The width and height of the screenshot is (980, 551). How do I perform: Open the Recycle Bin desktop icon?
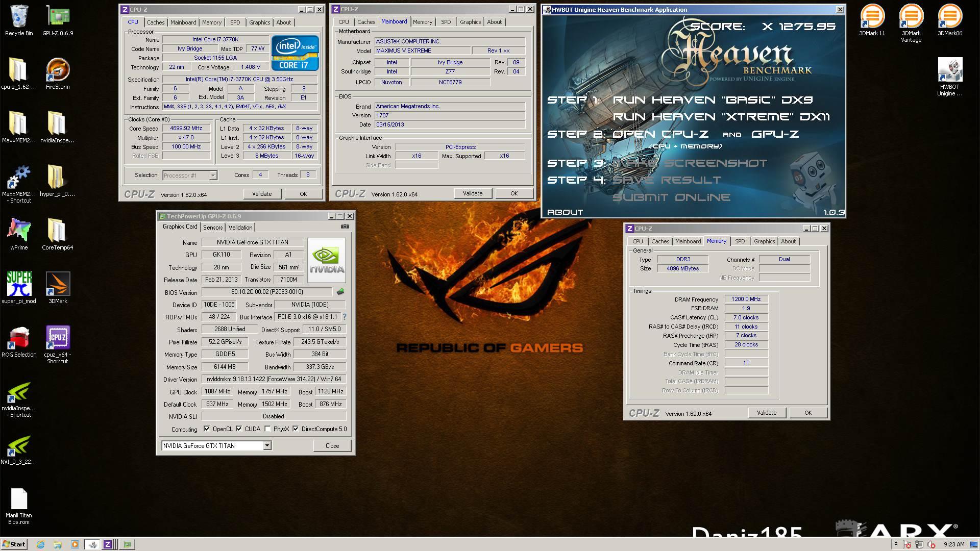click(19, 20)
